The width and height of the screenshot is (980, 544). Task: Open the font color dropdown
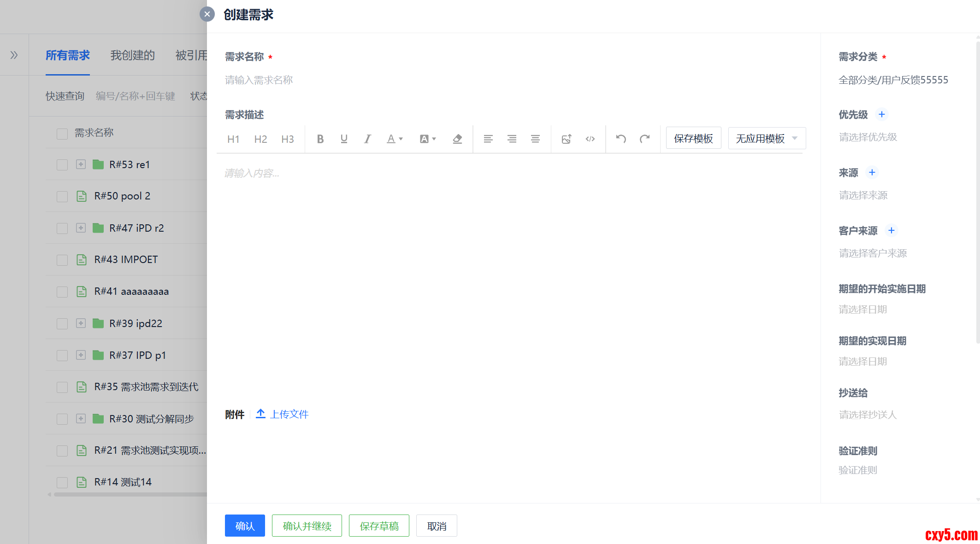tap(395, 139)
